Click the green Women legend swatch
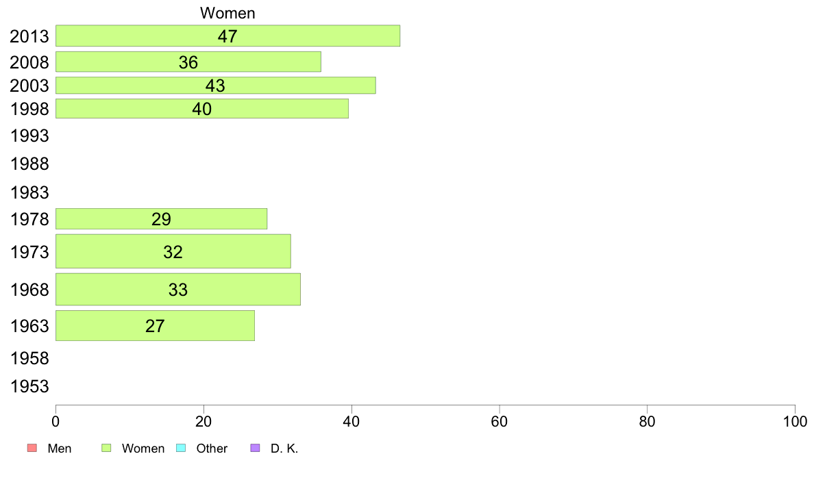The image size is (814, 504). click(x=106, y=448)
